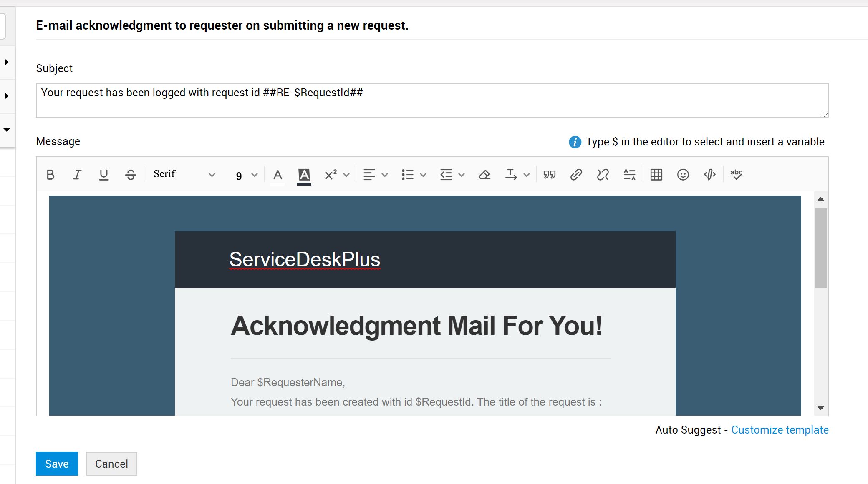Click the Save button

57,464
